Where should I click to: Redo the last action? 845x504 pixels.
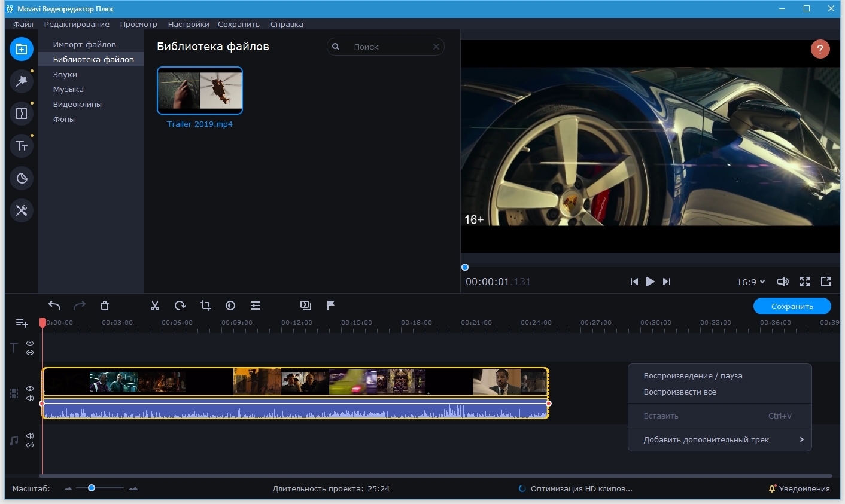[80, 306]
